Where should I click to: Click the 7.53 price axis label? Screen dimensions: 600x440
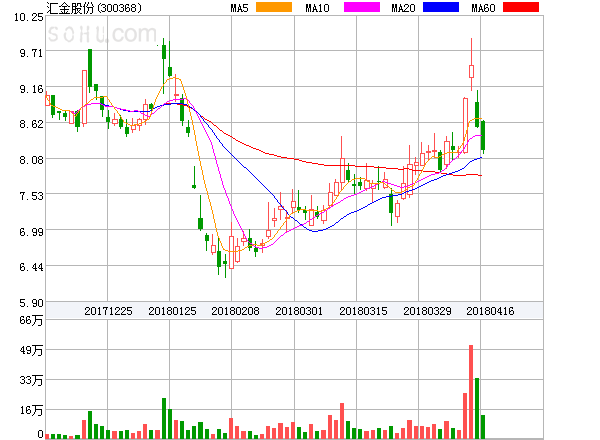click(31, 196)
